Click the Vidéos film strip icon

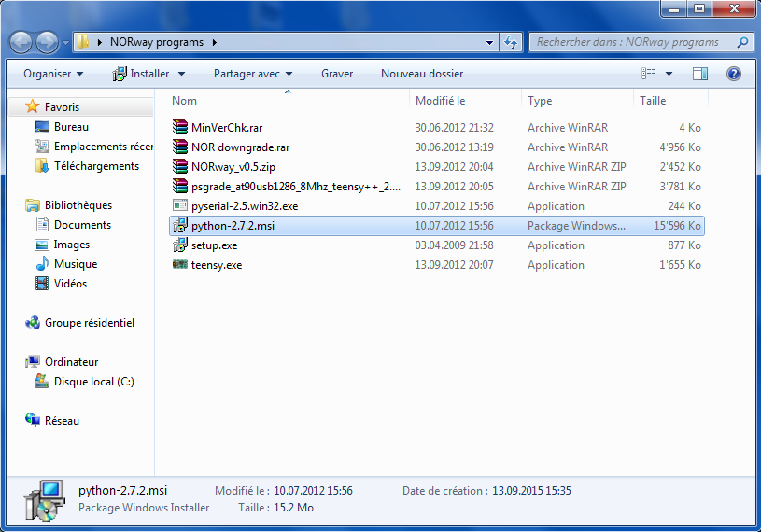[42, 283]
